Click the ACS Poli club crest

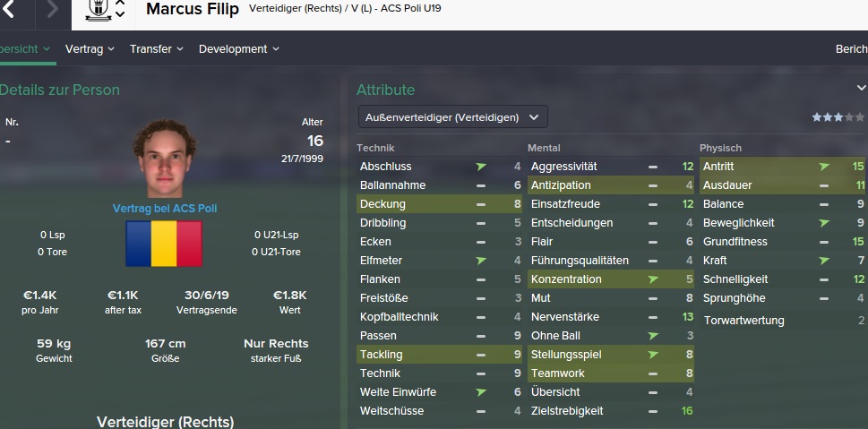click(x=97, y=10)
